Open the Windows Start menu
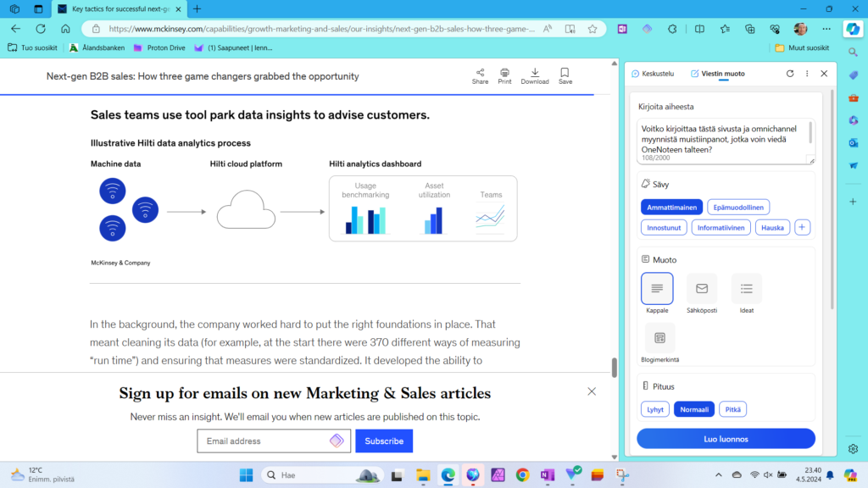The height and width of the screenshot is (488, 868). tap(247, 474)
